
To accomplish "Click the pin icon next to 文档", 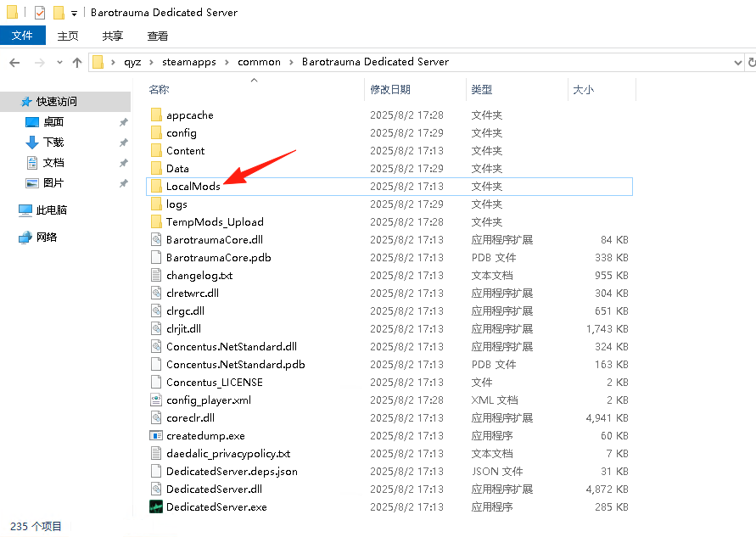I will click(x=123, y=163).
